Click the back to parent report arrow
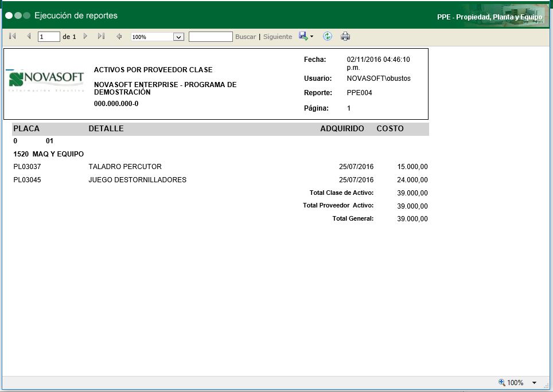Image resolution: width=553 pixels, height=392 pixels. 119,37
